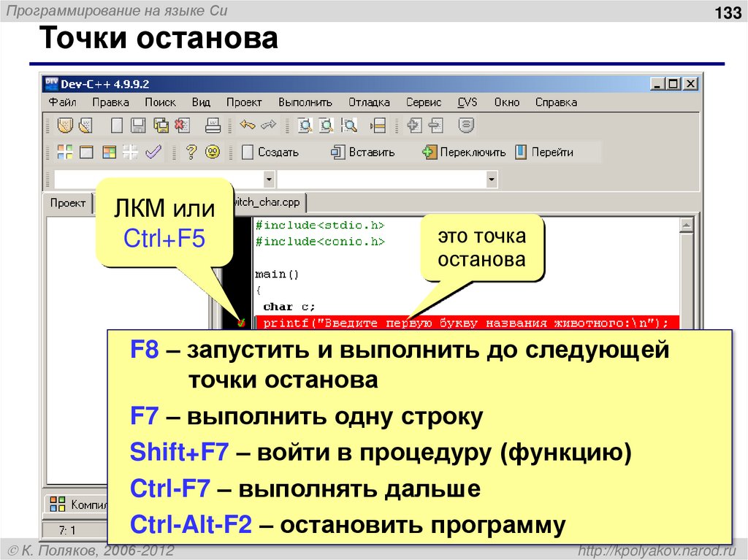Click the Project options icon
Screen dimensions: 748x560
point(465,126)
